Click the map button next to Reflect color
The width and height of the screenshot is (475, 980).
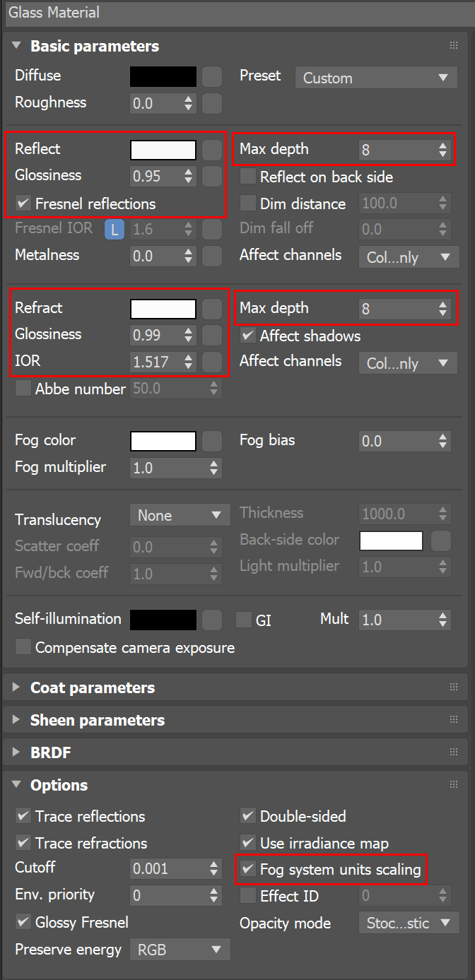tap(212, 150)
